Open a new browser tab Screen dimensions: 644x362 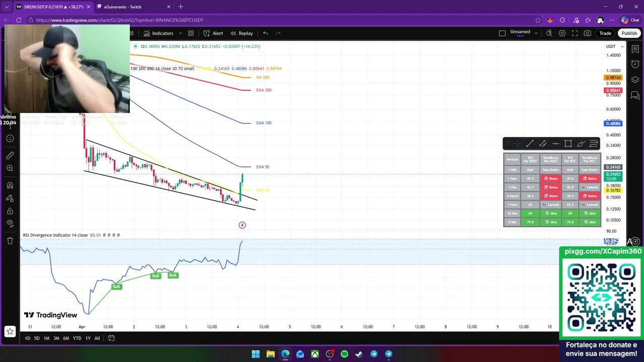pos(181,7)
